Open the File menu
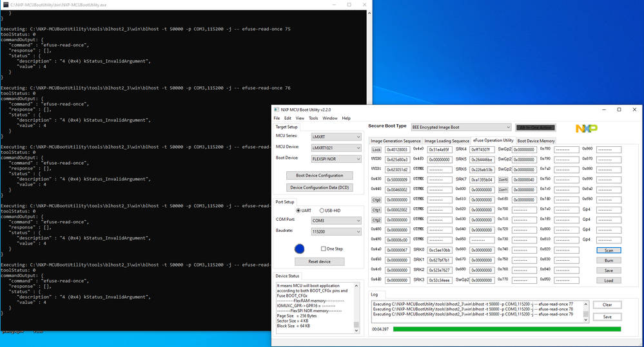 [277, 118]
